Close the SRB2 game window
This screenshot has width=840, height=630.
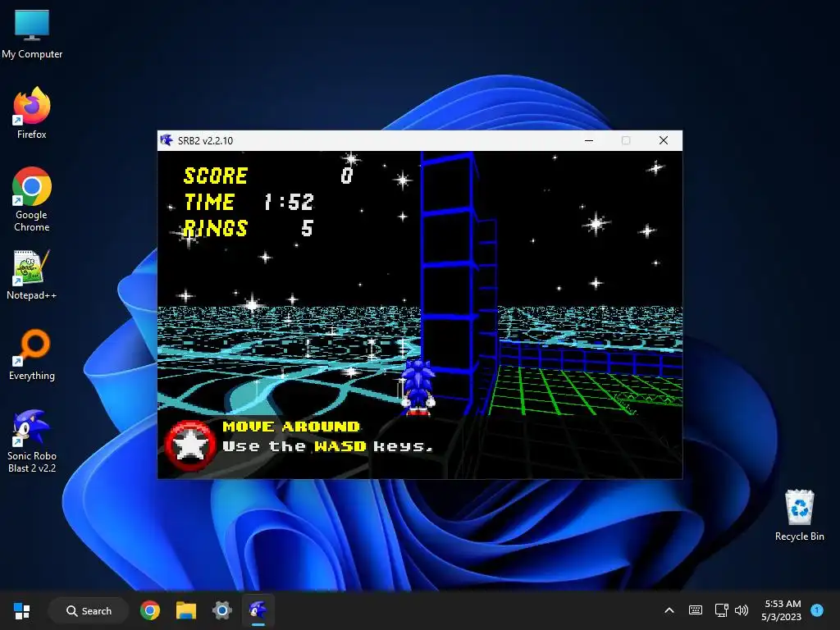(663, 140)
